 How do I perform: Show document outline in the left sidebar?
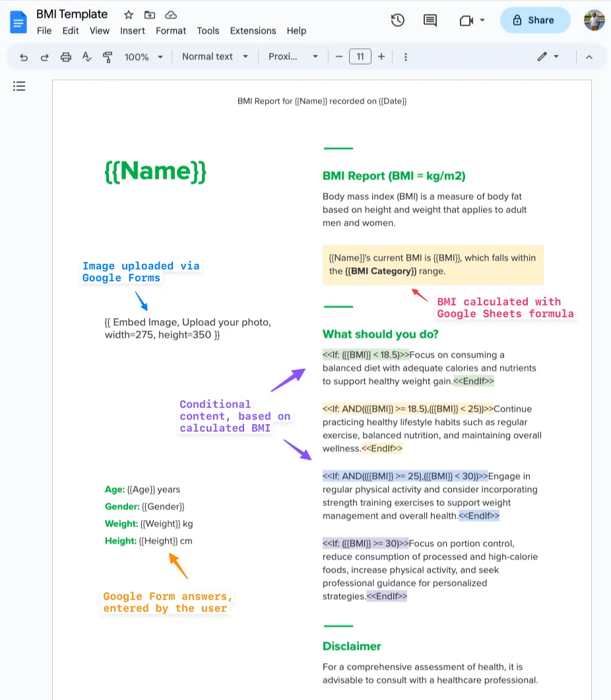click(20, 86)
